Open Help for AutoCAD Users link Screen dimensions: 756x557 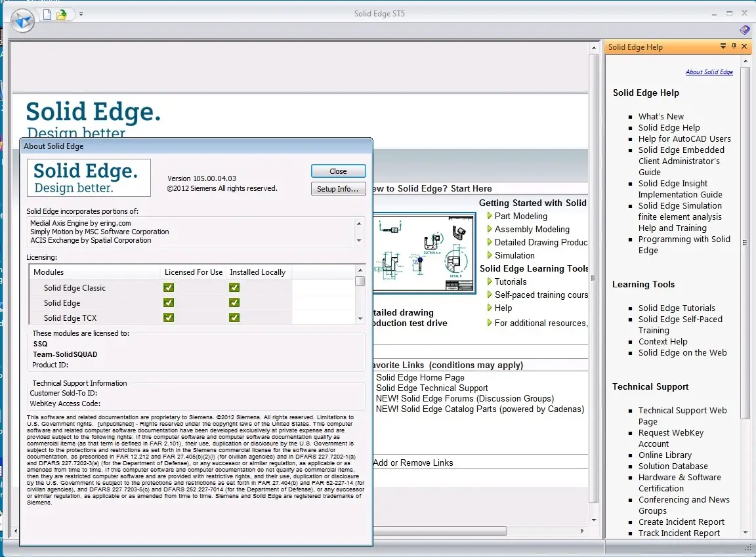684,139
